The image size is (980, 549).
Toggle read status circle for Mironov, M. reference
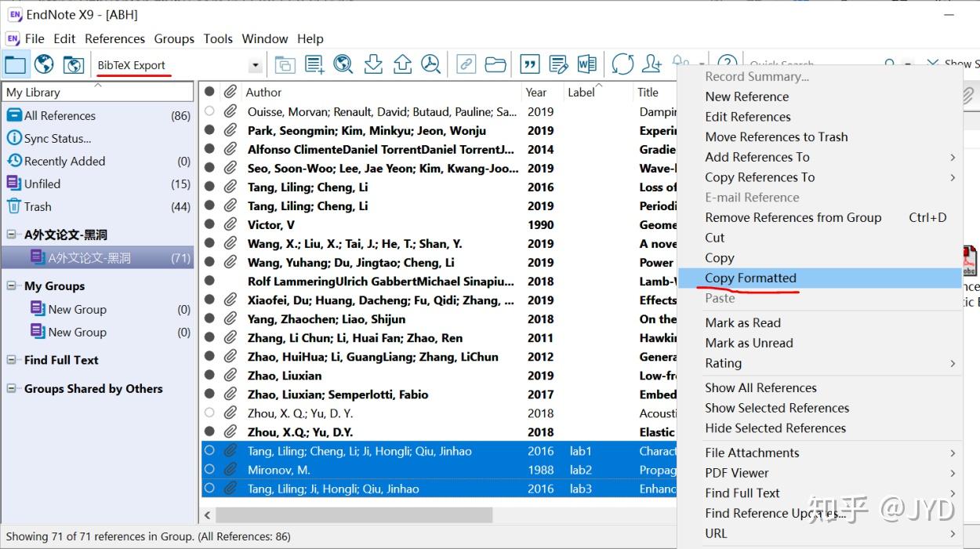click(210, 470)
